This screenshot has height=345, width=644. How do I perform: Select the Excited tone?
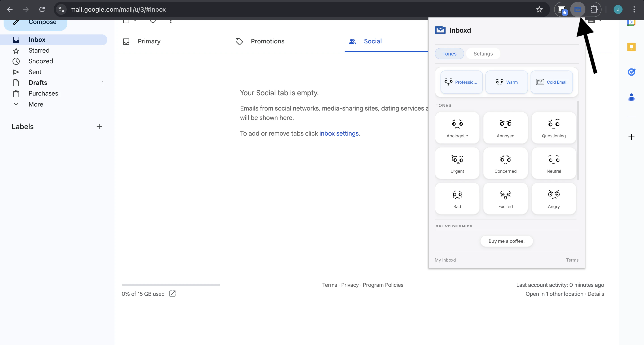point(505,198)
